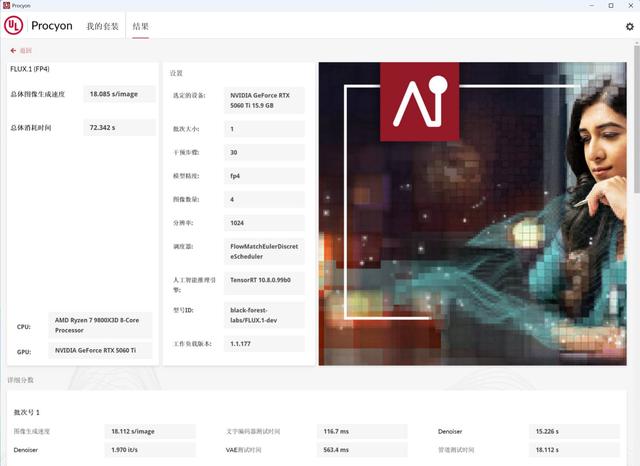Switch to the 结果 tab
Image resolution: width=640 pixels, height=466 pixels.
click(140, 26)
